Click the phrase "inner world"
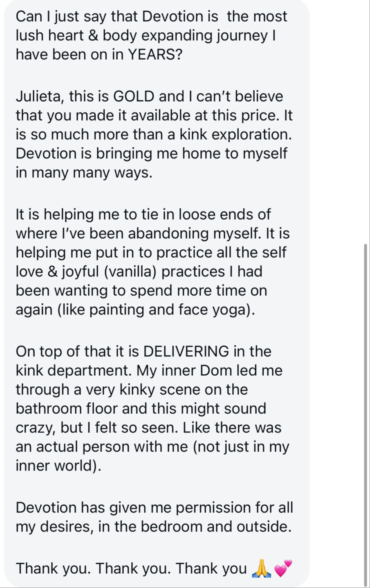 tap(56, 465)
